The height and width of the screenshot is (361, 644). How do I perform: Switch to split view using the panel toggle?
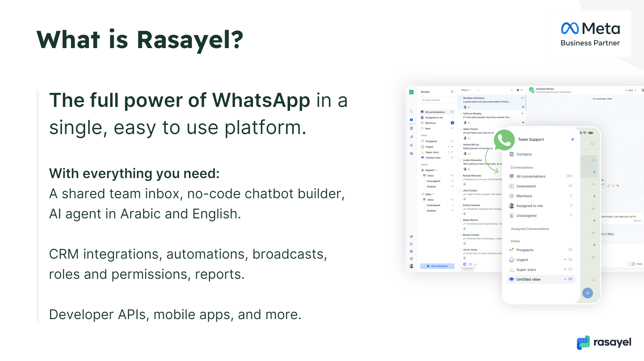tap(465, 264)
